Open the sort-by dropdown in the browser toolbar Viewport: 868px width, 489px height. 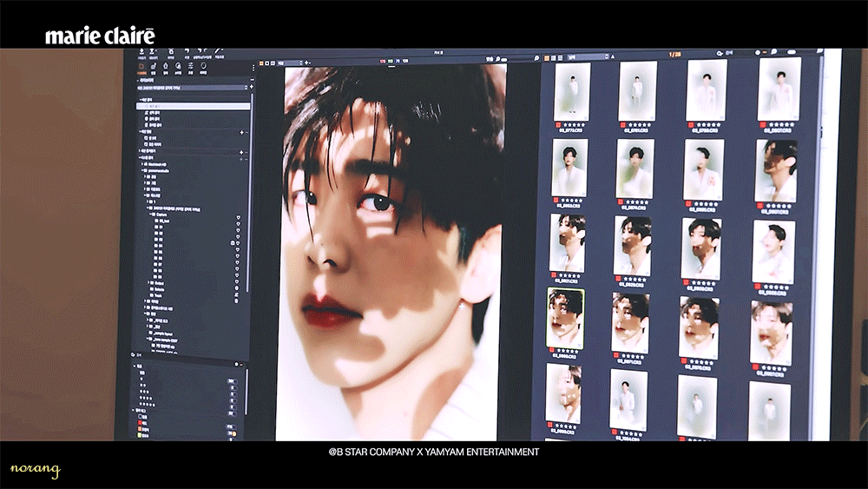(x=588, y=56)
